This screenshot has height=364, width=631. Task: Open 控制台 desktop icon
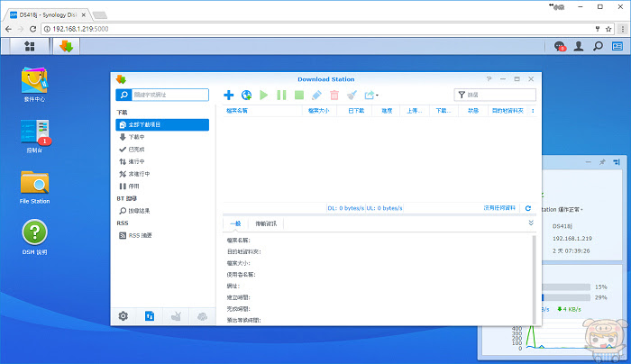coord(34,136)
